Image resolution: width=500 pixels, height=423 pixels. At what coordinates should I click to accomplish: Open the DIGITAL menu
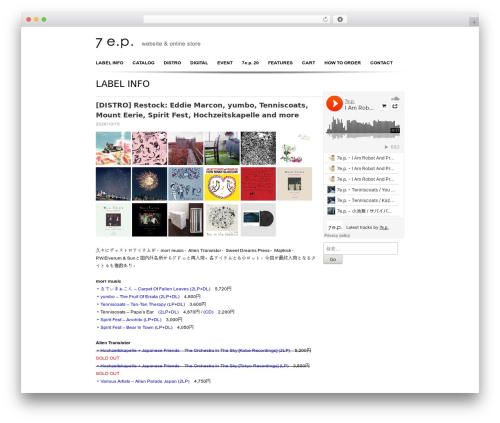pos(199,63)
